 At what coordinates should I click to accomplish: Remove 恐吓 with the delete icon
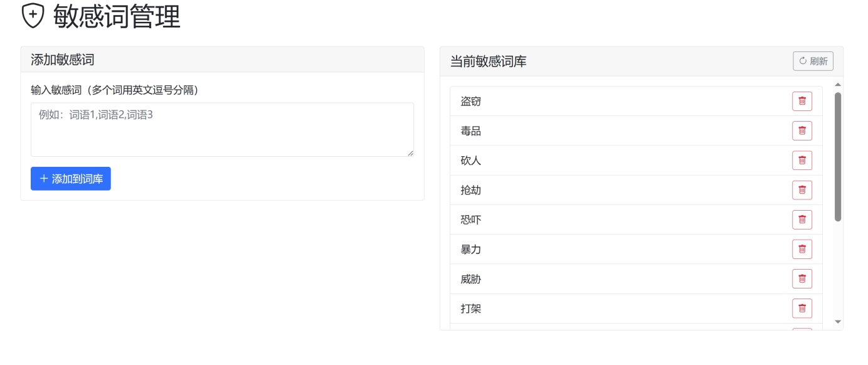[802, 220]
